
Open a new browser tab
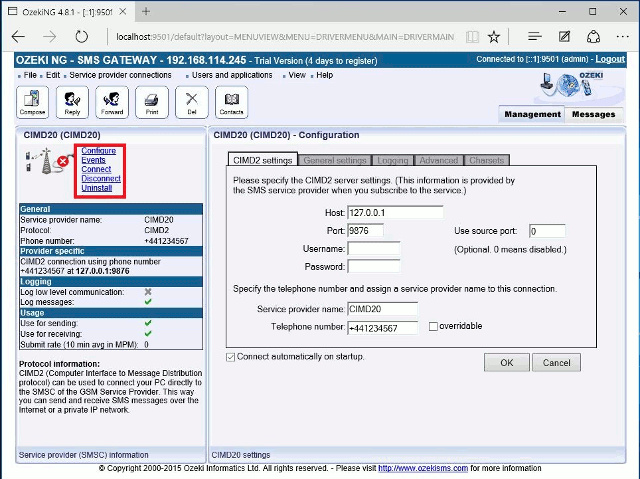146,11
